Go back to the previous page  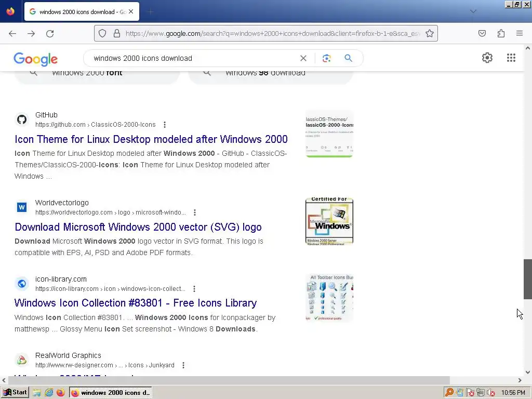pyautogui.click(x=12, y=34)
